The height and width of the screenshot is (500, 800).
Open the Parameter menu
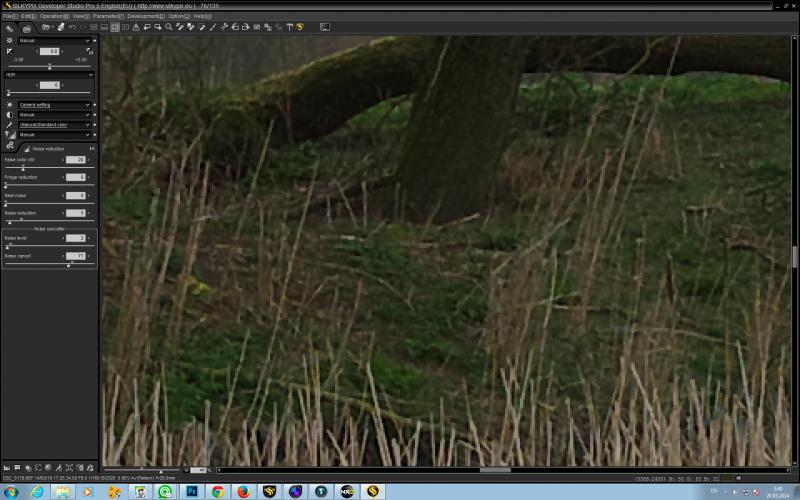coord(108,16)
